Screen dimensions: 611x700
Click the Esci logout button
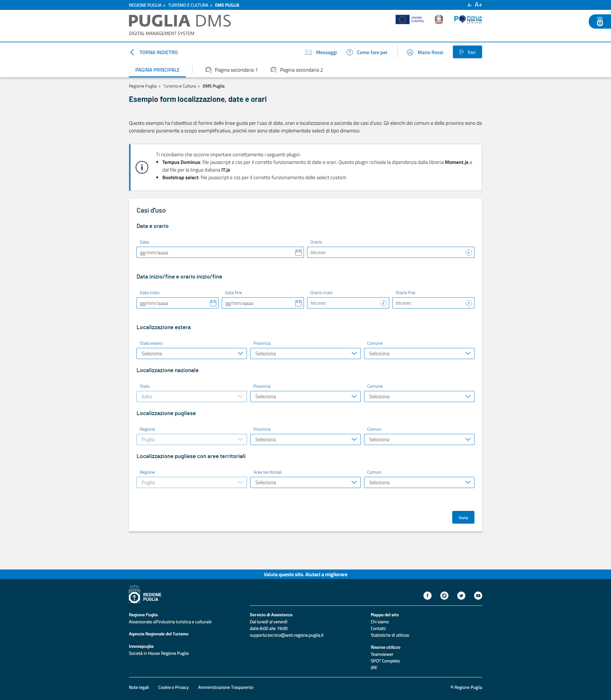coord(467,52)
